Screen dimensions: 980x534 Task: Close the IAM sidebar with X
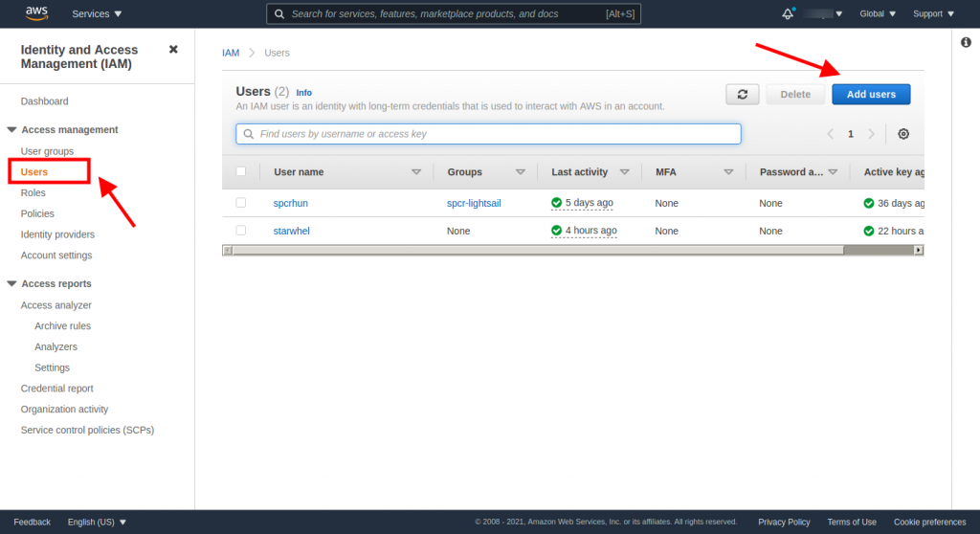click(x=173, y=50)
